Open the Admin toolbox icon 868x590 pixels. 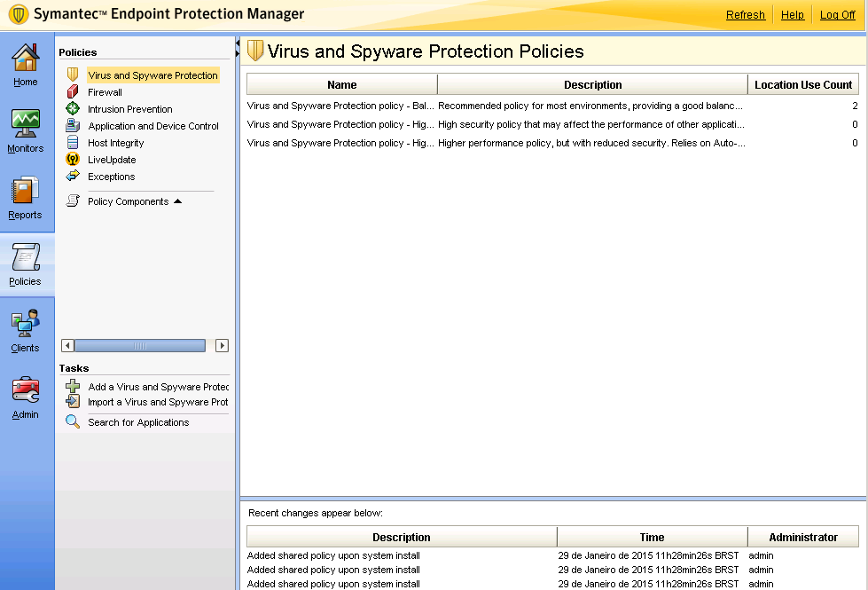pyautogui.click(x=25, y=391)
